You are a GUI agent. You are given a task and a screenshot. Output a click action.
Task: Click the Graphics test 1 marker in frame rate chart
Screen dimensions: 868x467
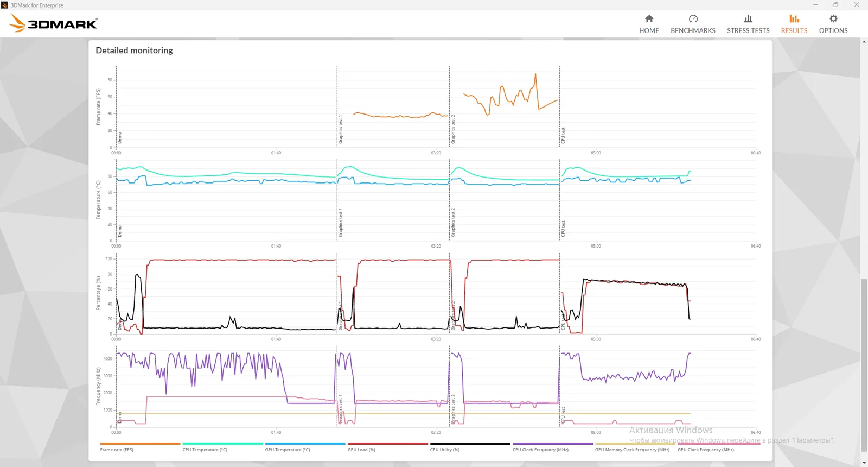(x=341, y=130)
